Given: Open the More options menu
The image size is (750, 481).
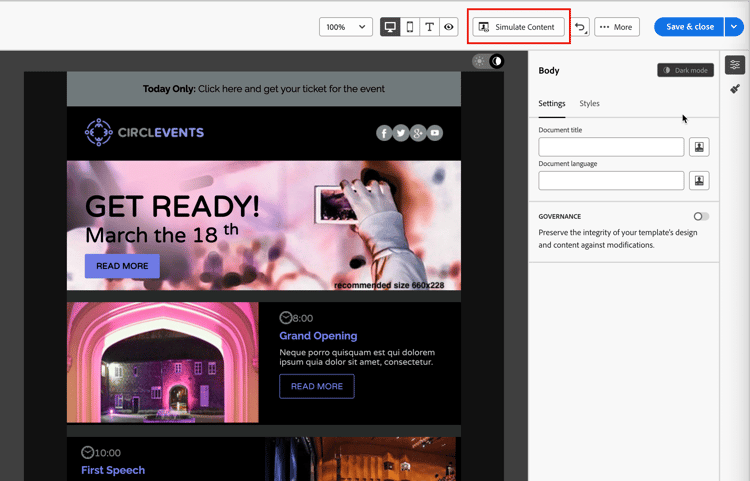Looking at the screenshot, I should tap(616, 27).
